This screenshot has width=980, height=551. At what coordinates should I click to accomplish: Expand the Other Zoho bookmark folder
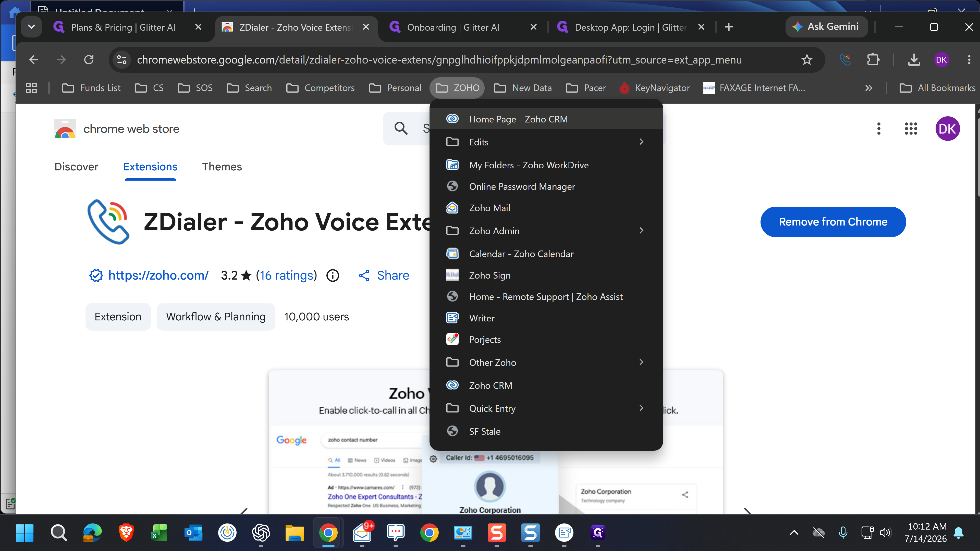point(546,362)
